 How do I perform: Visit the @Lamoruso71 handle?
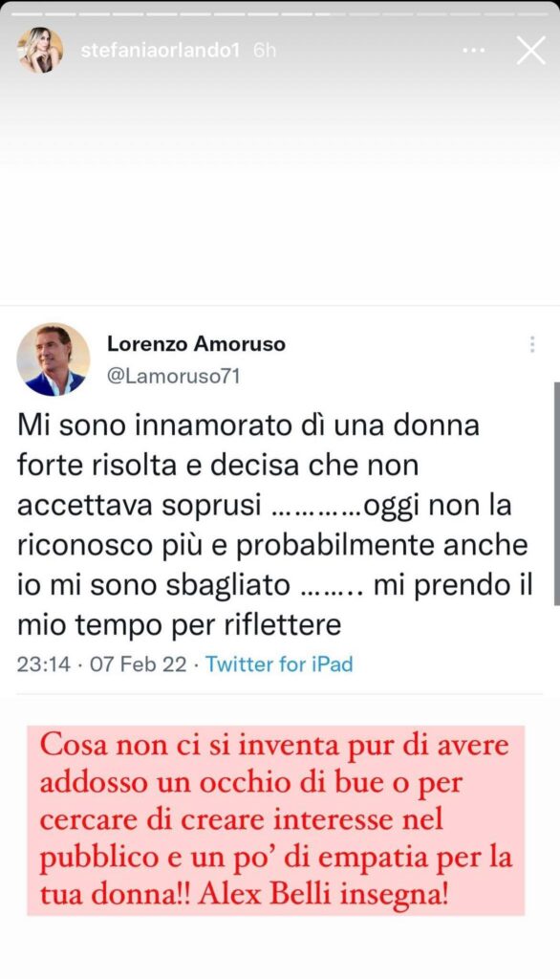pos(174,377)
